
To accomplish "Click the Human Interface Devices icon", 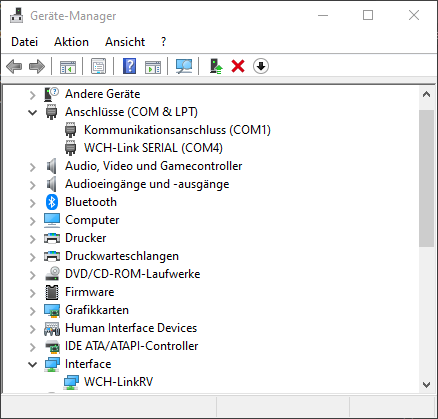I will 52,328.
